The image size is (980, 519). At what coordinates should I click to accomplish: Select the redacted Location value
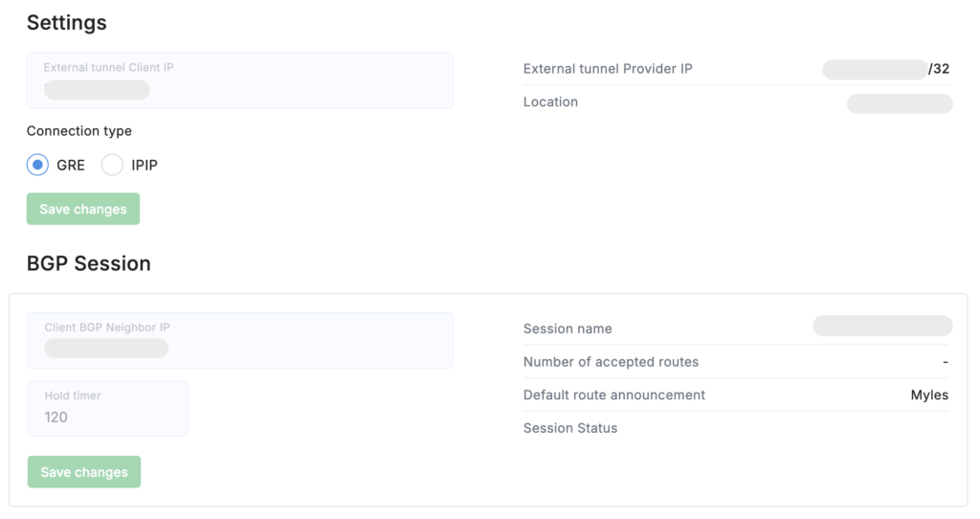click(900, 103)
